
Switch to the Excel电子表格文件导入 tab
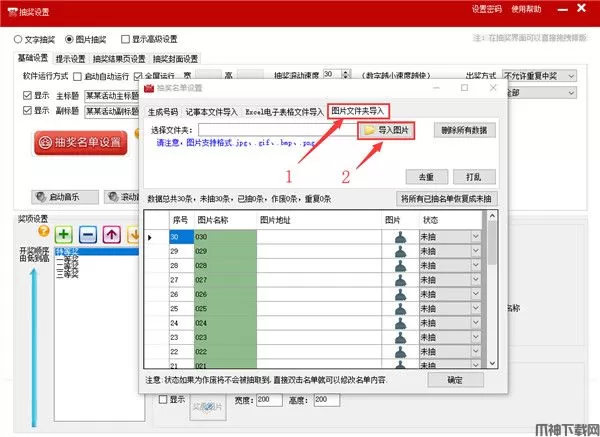coord(285,111)
